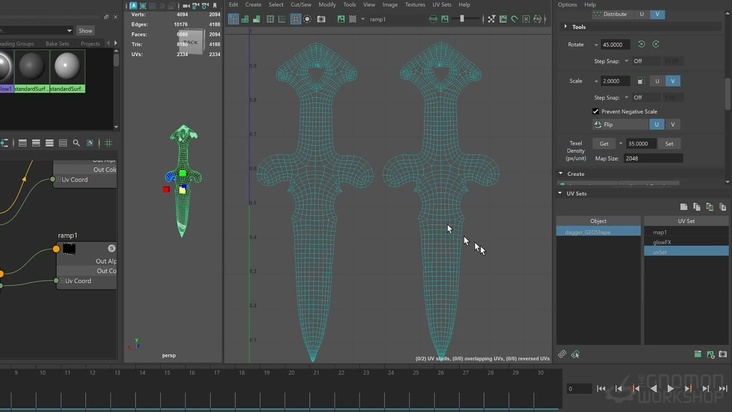This screenshot has height=412, width=732.
Task: Toggle the U button next to Flip
Action: [x=656, y=125]
